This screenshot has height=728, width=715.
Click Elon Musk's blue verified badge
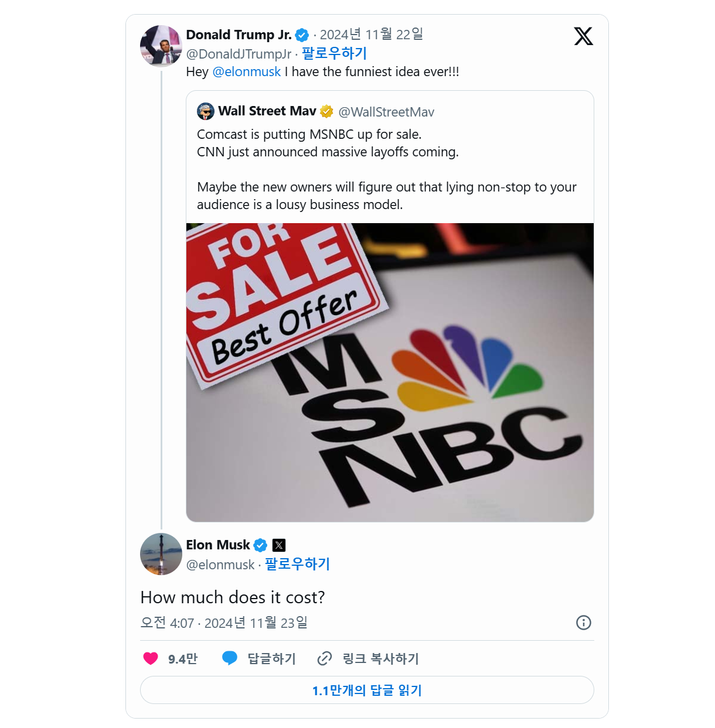tap(260, 545)
